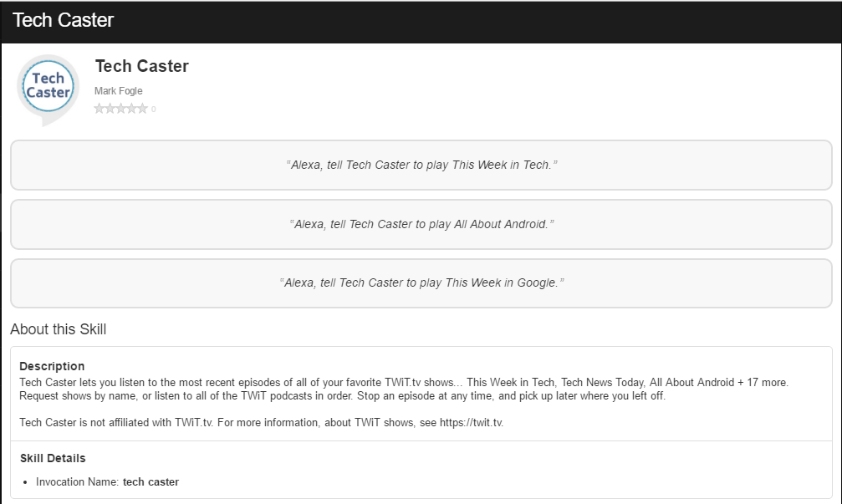Viewport: 842px width, 504px height.
Task: Select the "play This Week in Tech" example card
Action: click(x=421, y=165)
